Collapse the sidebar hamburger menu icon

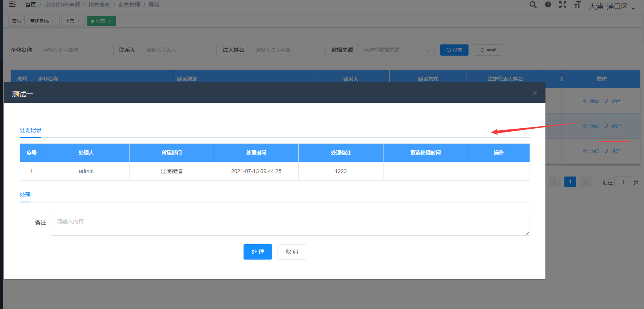pos(12,5)
